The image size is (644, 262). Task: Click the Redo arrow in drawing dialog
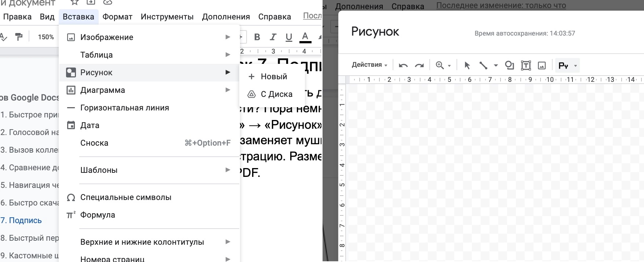pos(419,65)
